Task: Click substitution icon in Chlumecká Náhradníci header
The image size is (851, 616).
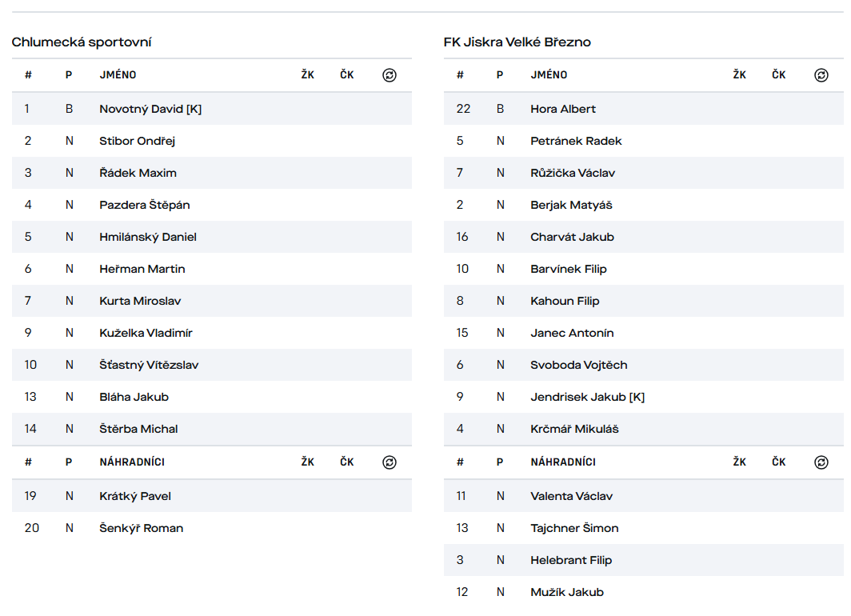Action: click(x=390, y=462)
